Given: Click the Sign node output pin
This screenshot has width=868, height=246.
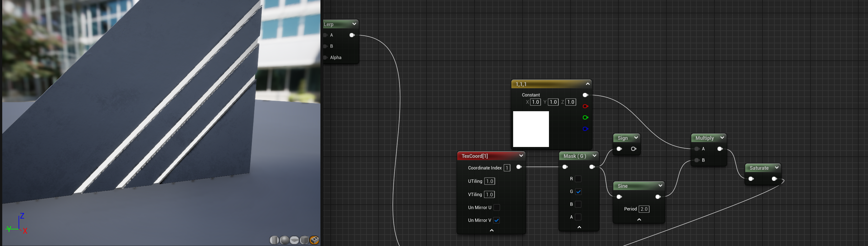Looking at the screenshot, I should (633, 149).
